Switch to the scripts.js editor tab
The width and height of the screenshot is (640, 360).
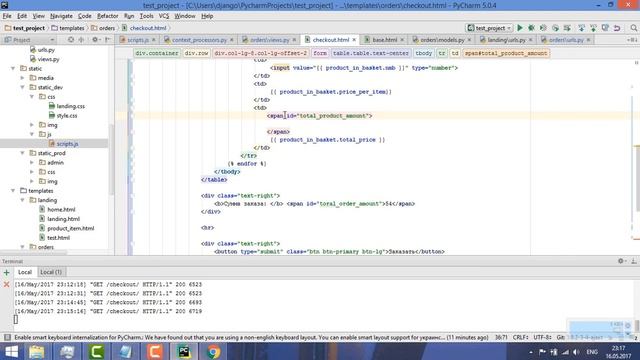click(137, 40)
